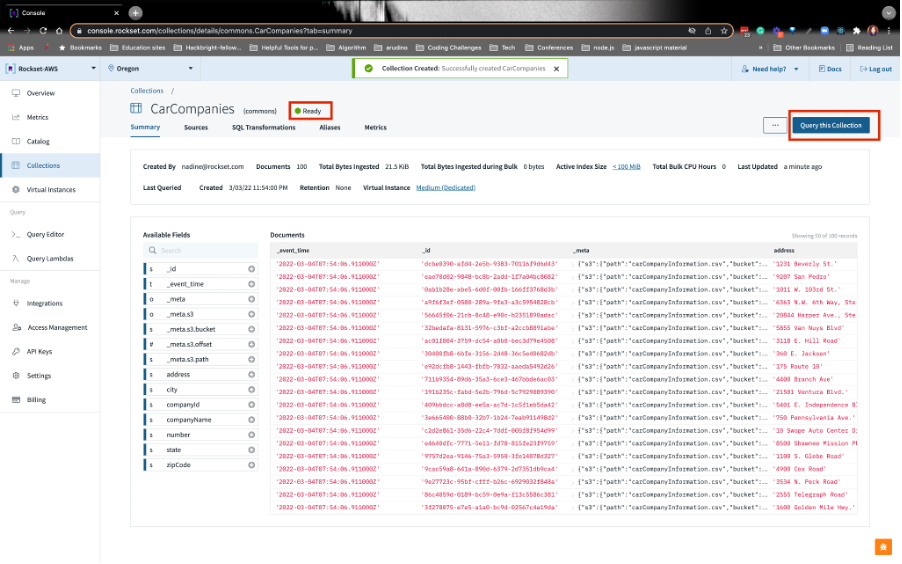Open new browser tab with plus

coord(135,13)
